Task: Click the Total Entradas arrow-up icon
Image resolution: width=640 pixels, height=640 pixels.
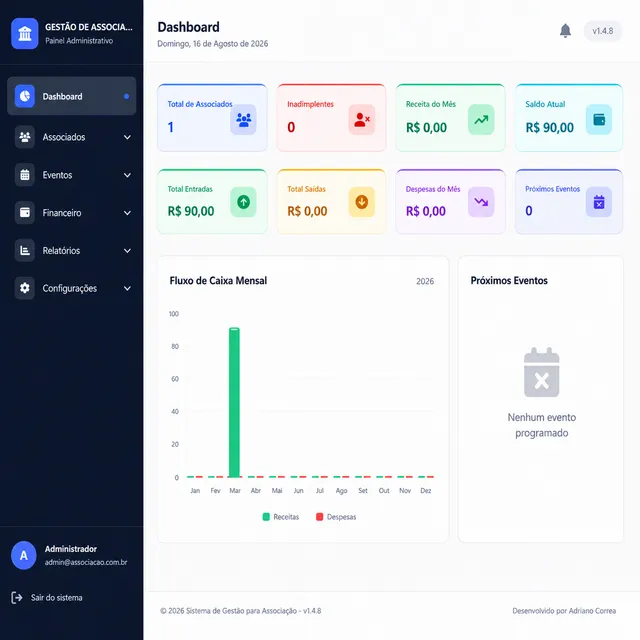Action: click(x=243, y=202)
